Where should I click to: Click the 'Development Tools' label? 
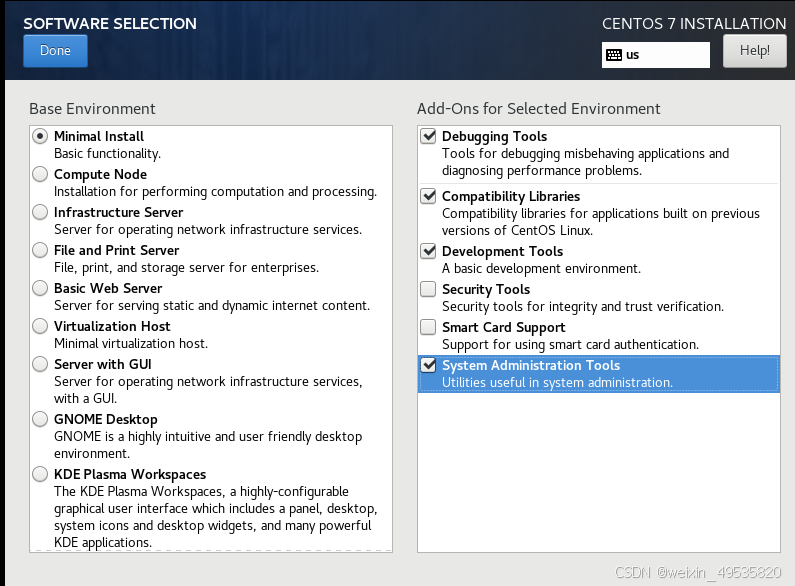pos(502,251)
